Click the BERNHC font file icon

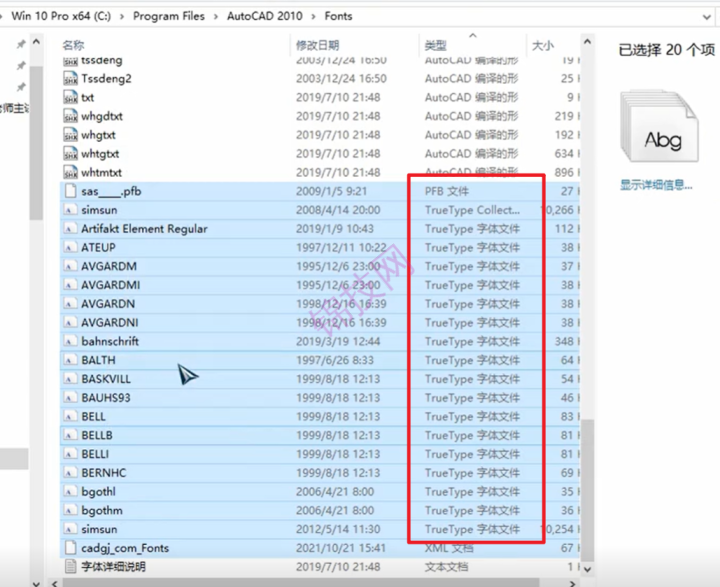[x=70, y=473]
